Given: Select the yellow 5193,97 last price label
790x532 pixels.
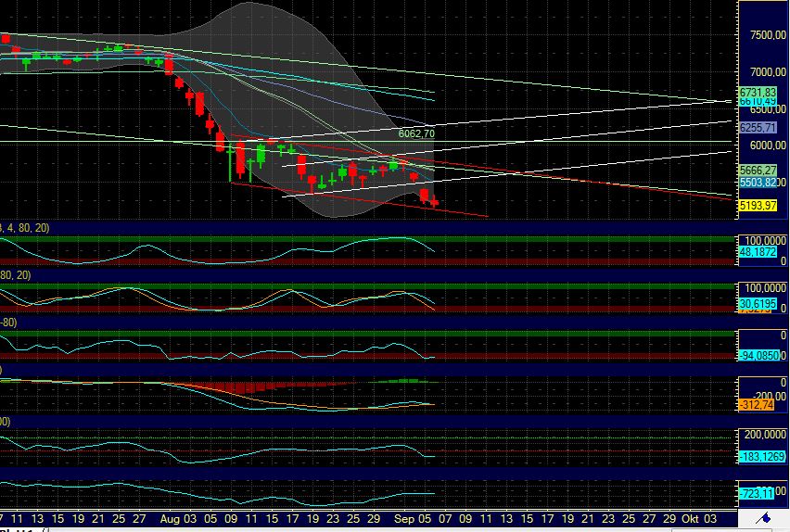Looking at the screenshot, I should 757,205.
